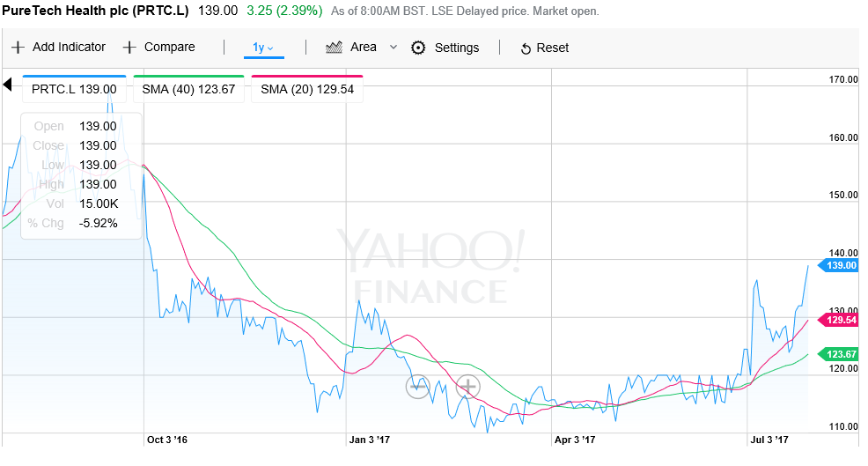The width and height of the screenshot is (868, 466).
Task: Click the Add Indicator label
Action: point(69,47)
